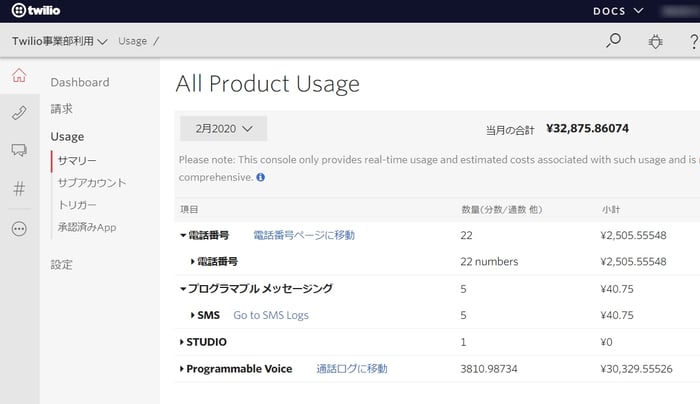Click the '22 numbers' quantity cell

(x=489, y=262)
